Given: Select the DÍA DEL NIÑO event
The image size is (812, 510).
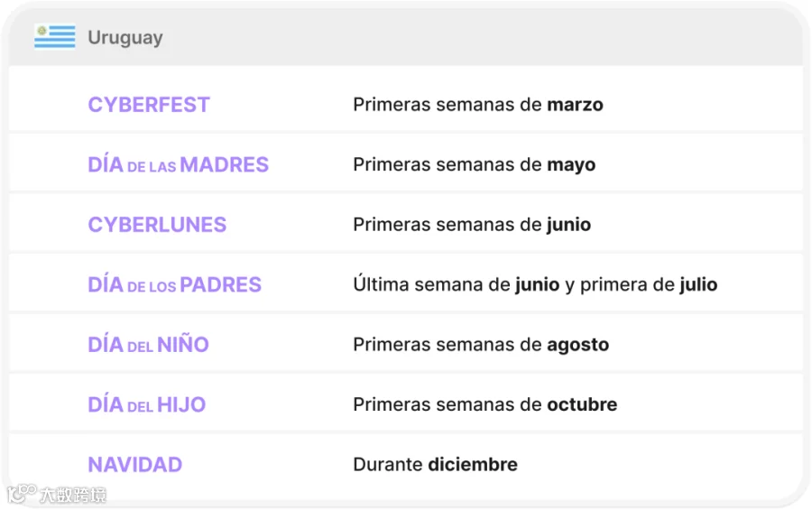Looking at the screenshot, I should point(148,344).
